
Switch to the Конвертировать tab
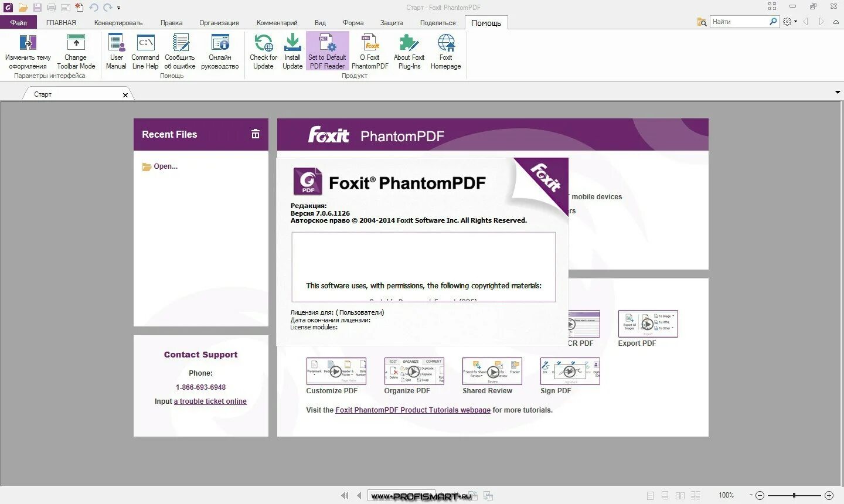tap(118, 23)
